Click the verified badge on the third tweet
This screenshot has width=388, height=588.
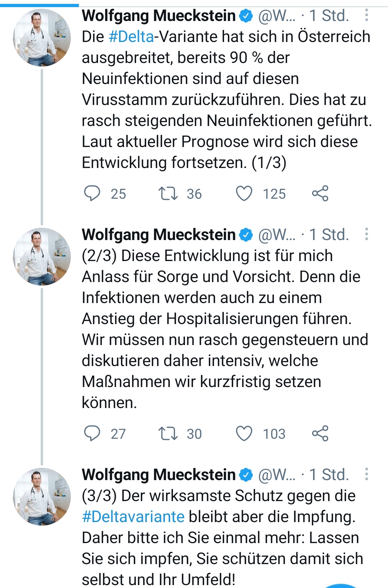(246, 475)
